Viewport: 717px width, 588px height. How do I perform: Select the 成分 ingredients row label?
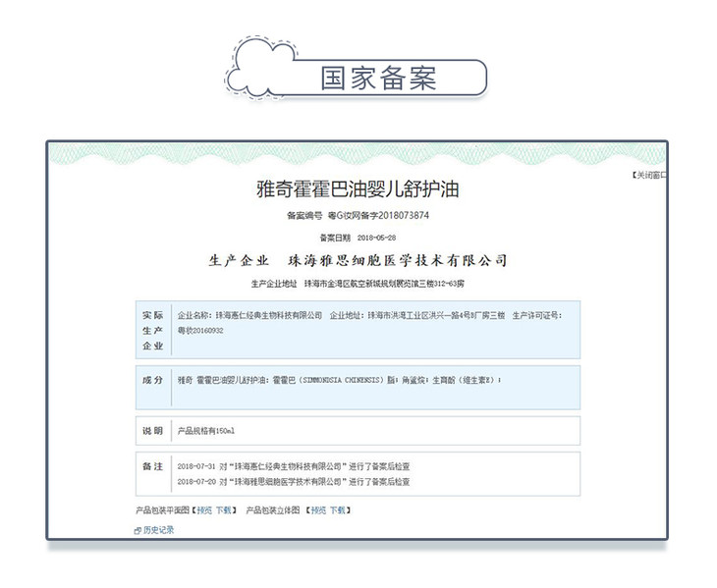(152, 379)
